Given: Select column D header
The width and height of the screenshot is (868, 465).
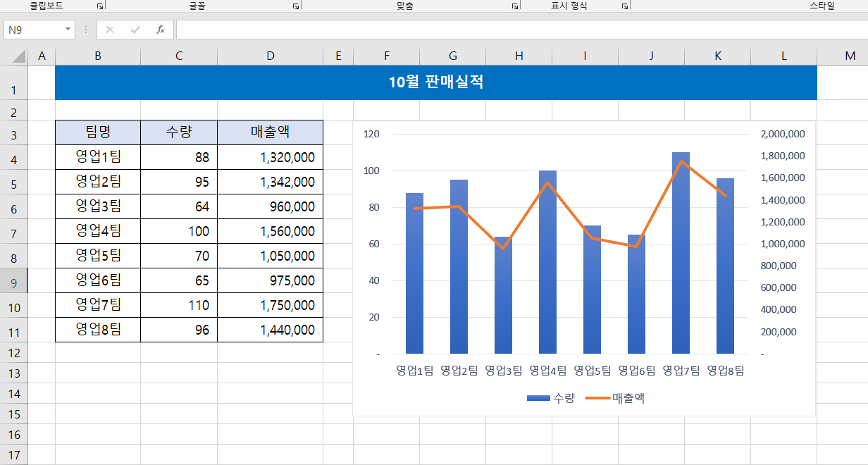Looking at the screenshot, I should [271, 56].
